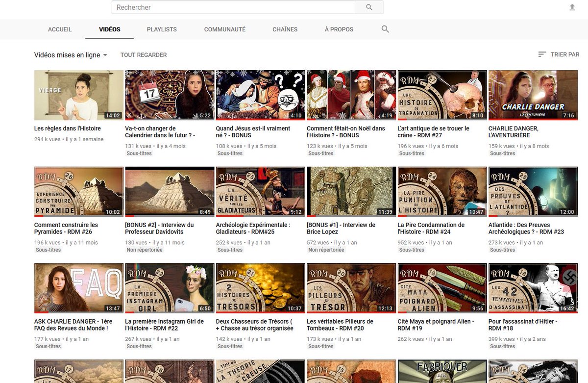The width and height of the screenshot is (588, 383).
Task: Expand the Vidéos mises en ligne dropdown
Action: 71,55
